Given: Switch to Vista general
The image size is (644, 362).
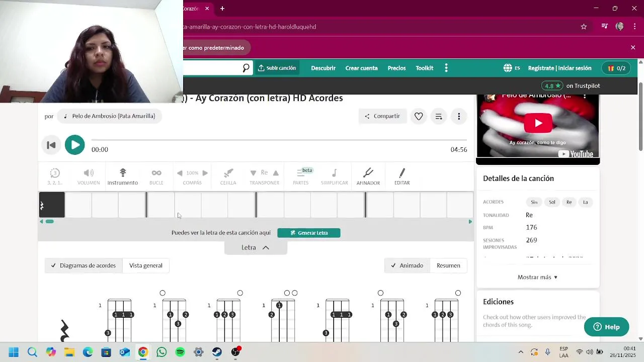Looking at the screenshot, I should [146, 265].
